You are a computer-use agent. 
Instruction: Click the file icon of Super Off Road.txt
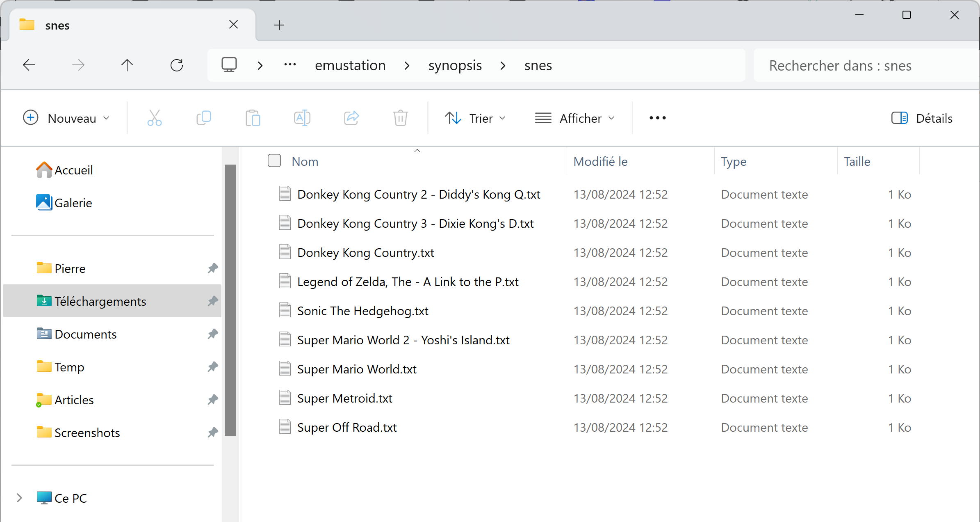(285, 427)
